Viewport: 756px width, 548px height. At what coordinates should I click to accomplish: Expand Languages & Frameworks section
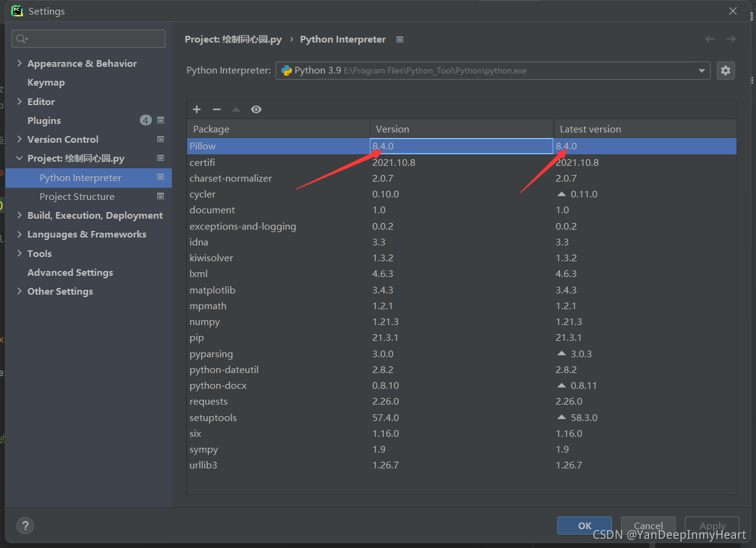pyautogui.click(x=19, y=234)
